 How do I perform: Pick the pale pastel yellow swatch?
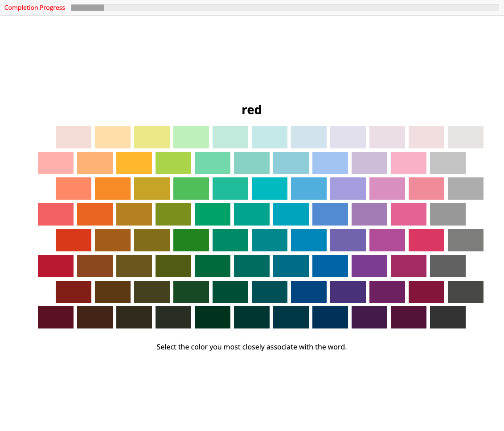pyautogui.click(x=152, y=137)
